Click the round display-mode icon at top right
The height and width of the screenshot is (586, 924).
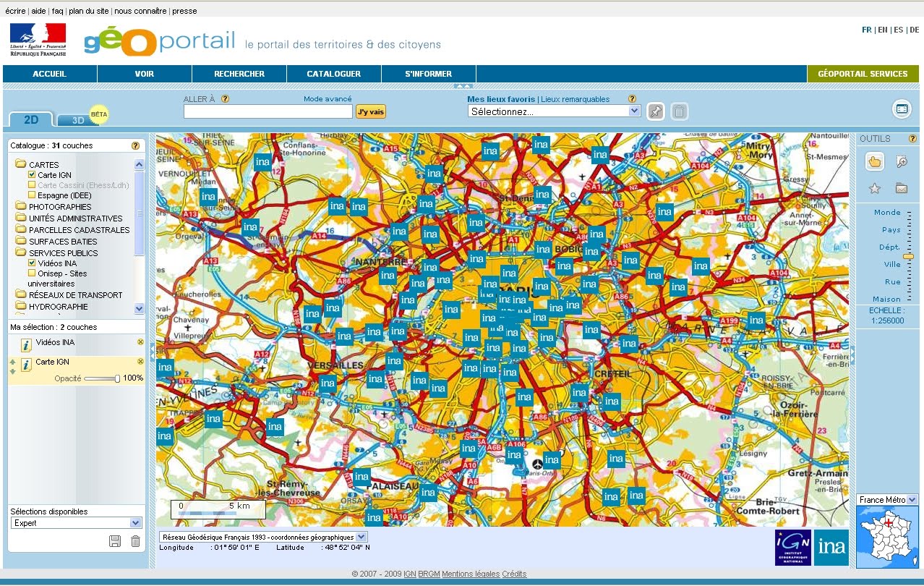[902, 109]
